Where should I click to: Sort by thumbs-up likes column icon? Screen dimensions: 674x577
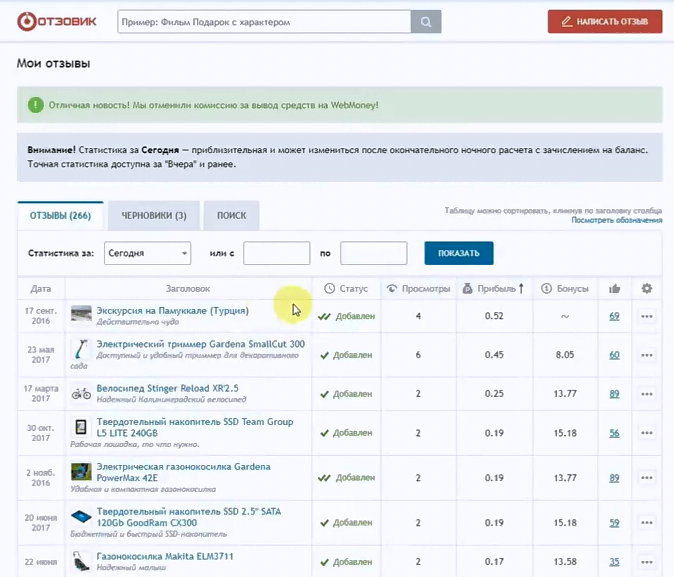pyautogui.click(x=614, y=288)
